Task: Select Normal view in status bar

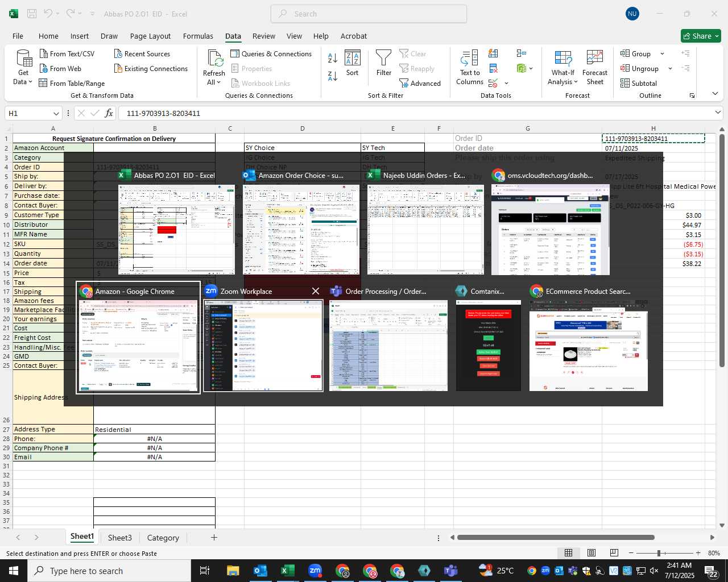Action: (568, 553)
